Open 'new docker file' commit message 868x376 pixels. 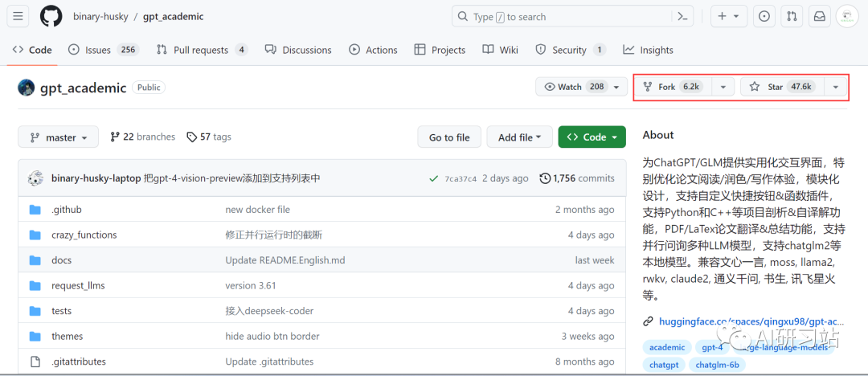(x=257, y=210)
